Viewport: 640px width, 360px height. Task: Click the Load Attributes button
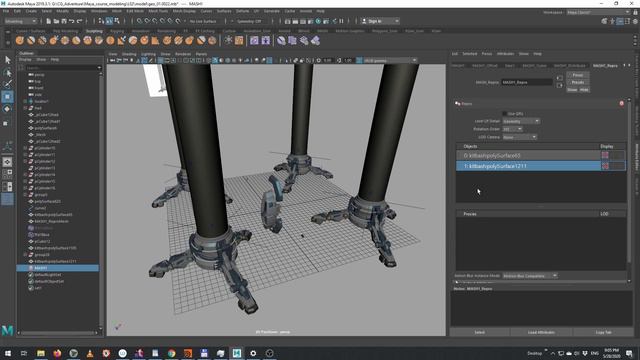pos(541,332)
